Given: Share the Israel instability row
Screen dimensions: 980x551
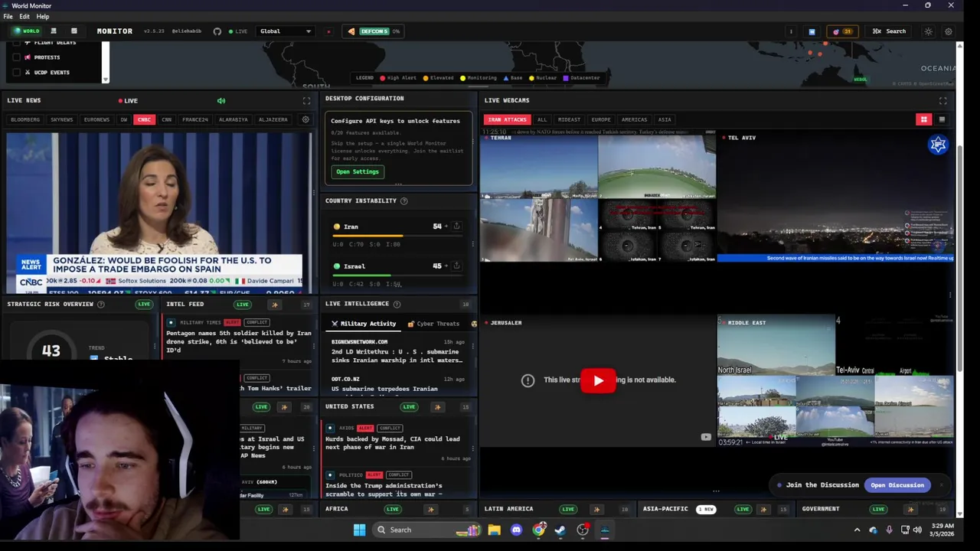Looking at the screenshot, I should point(456,266).
